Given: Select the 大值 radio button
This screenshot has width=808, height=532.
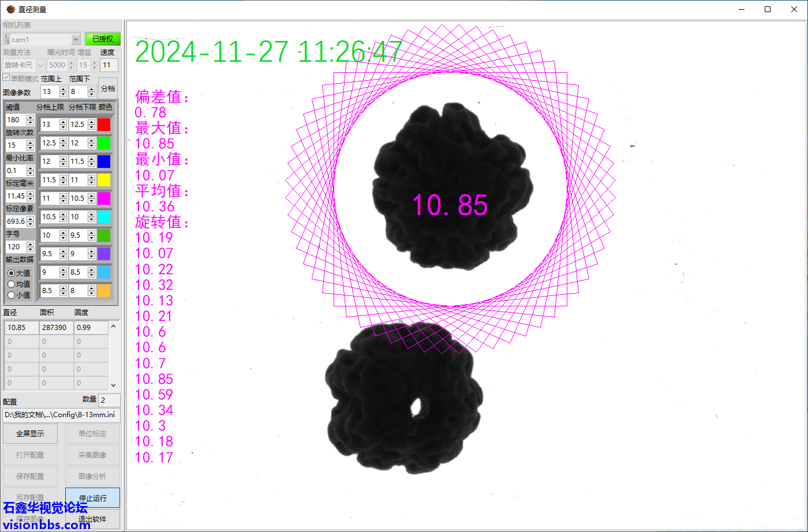Looking at the screenshot, I should coord(11,273).
